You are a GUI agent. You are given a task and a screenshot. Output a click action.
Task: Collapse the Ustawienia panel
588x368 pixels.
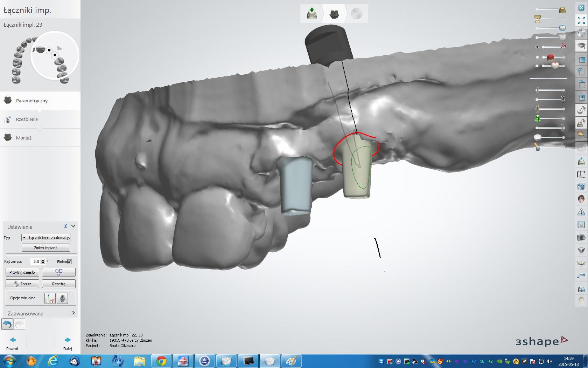click(73, 226)
